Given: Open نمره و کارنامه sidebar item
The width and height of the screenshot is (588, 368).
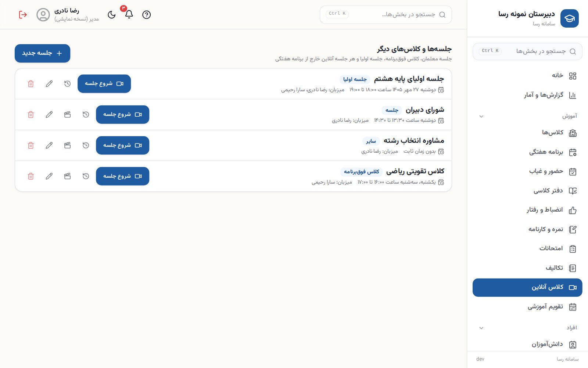Looking at the screenshot, I should click(527, 229).
